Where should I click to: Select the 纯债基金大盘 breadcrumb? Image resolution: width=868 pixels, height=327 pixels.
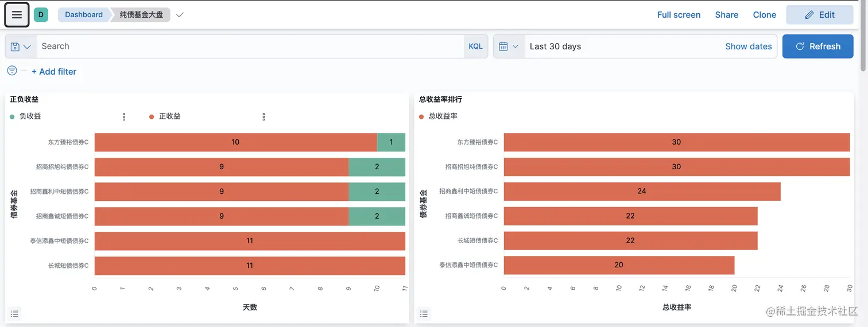(x=141, y=15)
